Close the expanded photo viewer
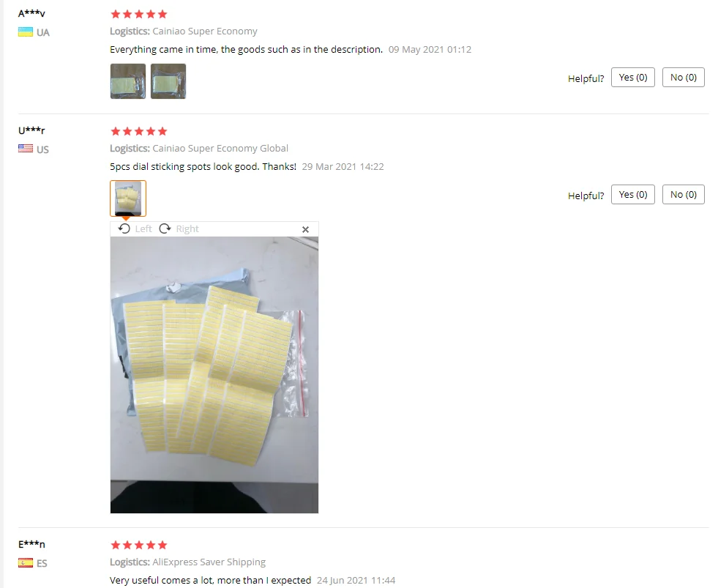718x588 pixels. pyautogui.click(x=305, y=230)
